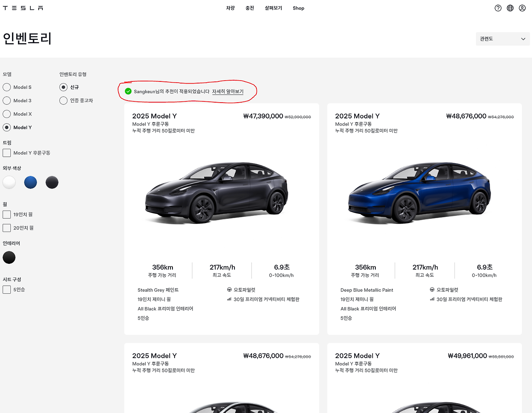
Task: Click the 인벤토리 page heading
Action: (x=27, y=38)
